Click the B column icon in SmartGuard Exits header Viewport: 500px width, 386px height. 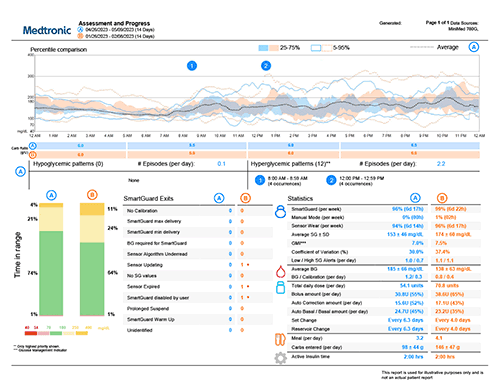click(245, 198)
